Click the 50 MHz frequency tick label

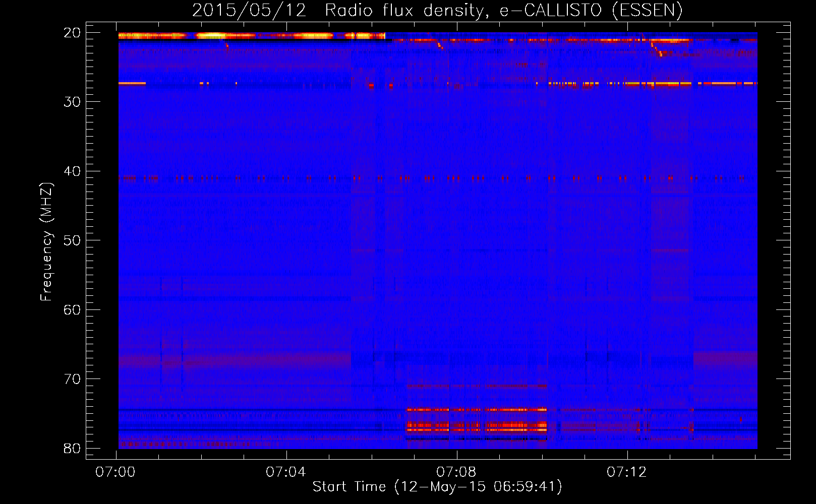[x=72, y=240]
